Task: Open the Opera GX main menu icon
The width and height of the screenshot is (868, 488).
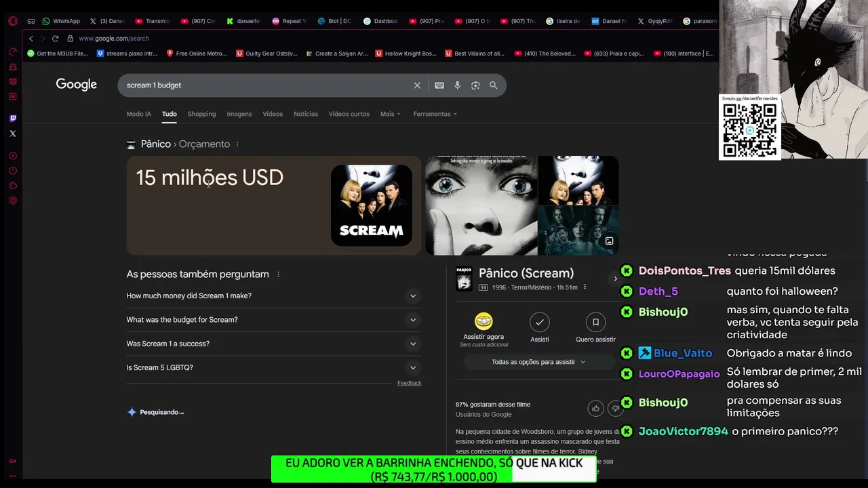Action: (12, 21)
